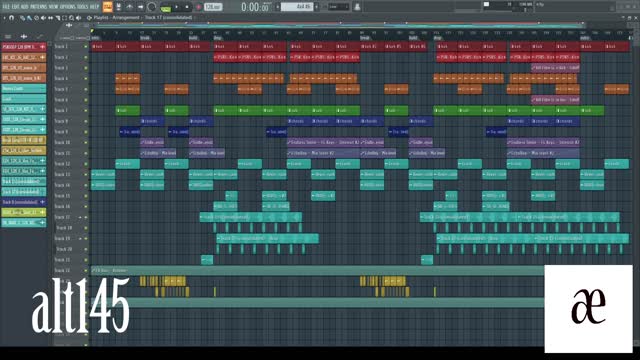640x360 pixels.
Task: Select the Slice tool in playlist toolbar
Action: coord(58,18)
